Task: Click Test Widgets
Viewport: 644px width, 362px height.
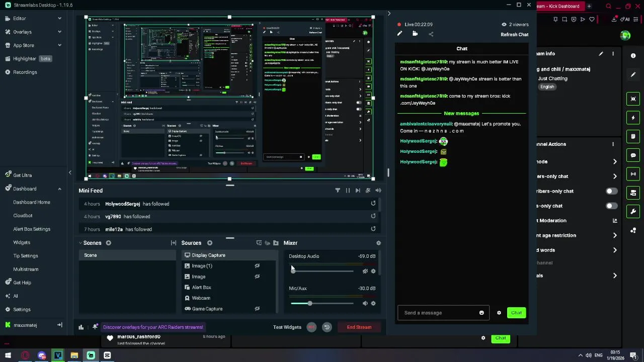Action: click(x=287, y=327)
